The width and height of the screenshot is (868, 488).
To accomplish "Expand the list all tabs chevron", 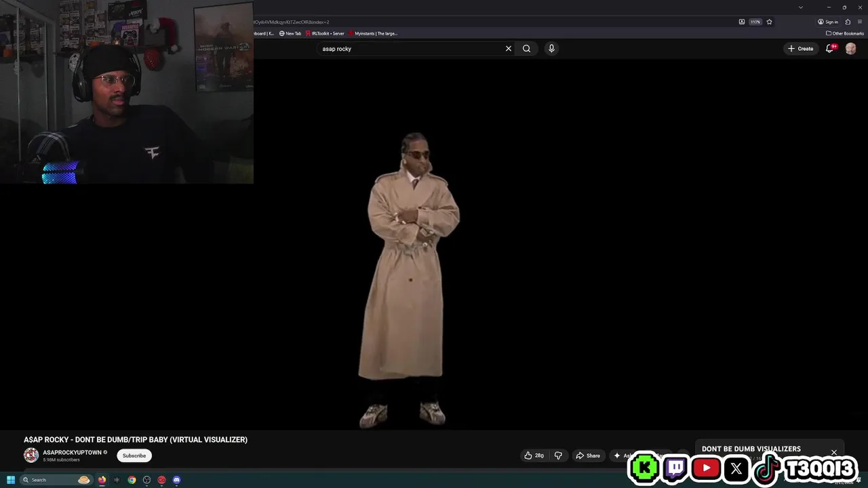I will 801,7.
